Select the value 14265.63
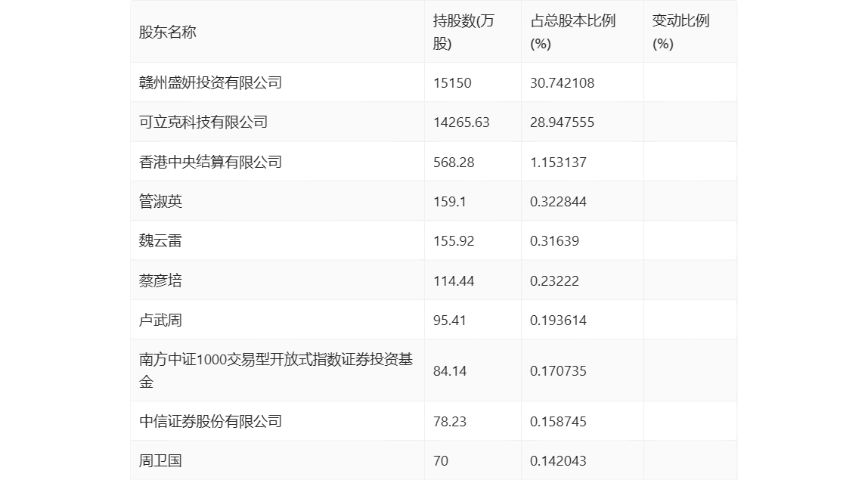Screen dimensions: 868x480 [x=461, y=122]
